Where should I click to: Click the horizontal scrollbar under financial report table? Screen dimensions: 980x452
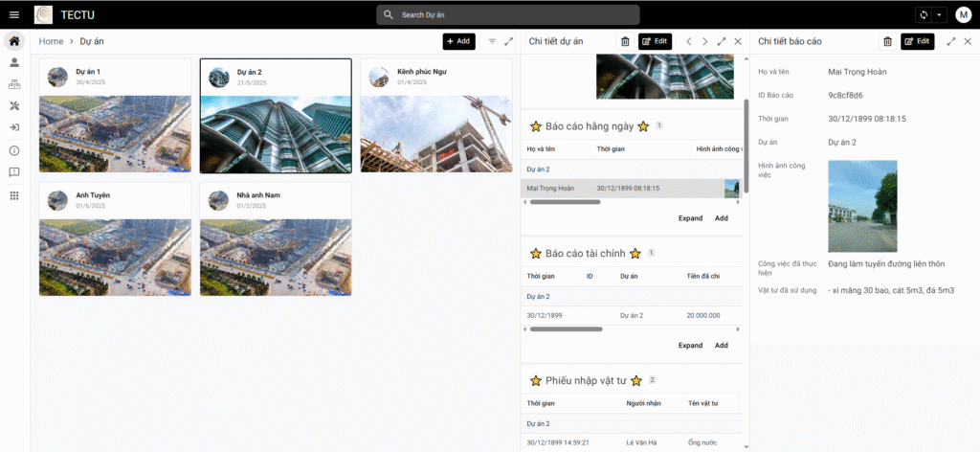[x=567, y=328]
